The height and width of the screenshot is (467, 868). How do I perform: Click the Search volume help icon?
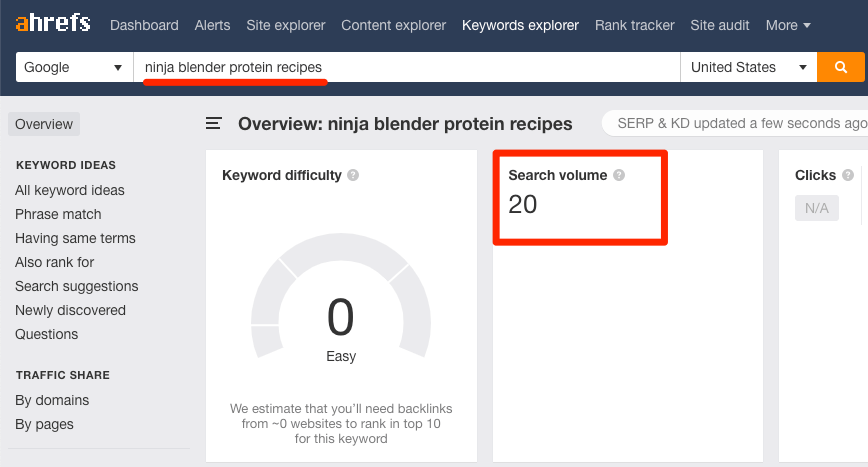point(619,175)
